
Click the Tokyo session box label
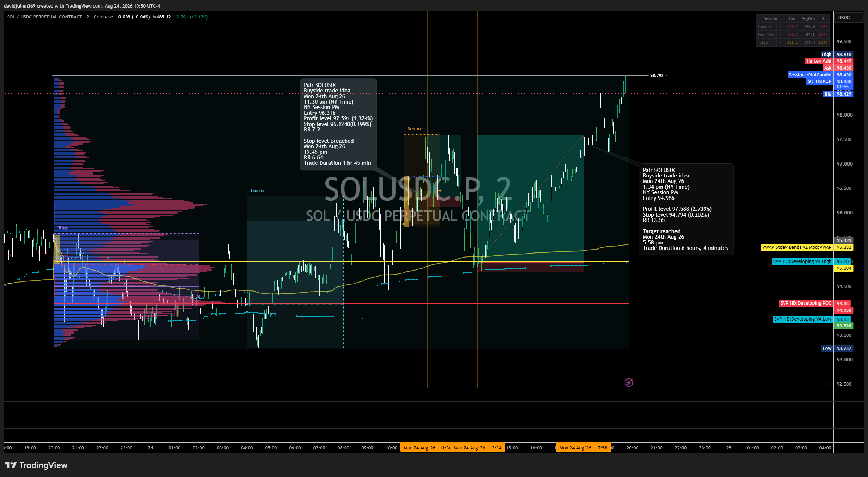63,228
